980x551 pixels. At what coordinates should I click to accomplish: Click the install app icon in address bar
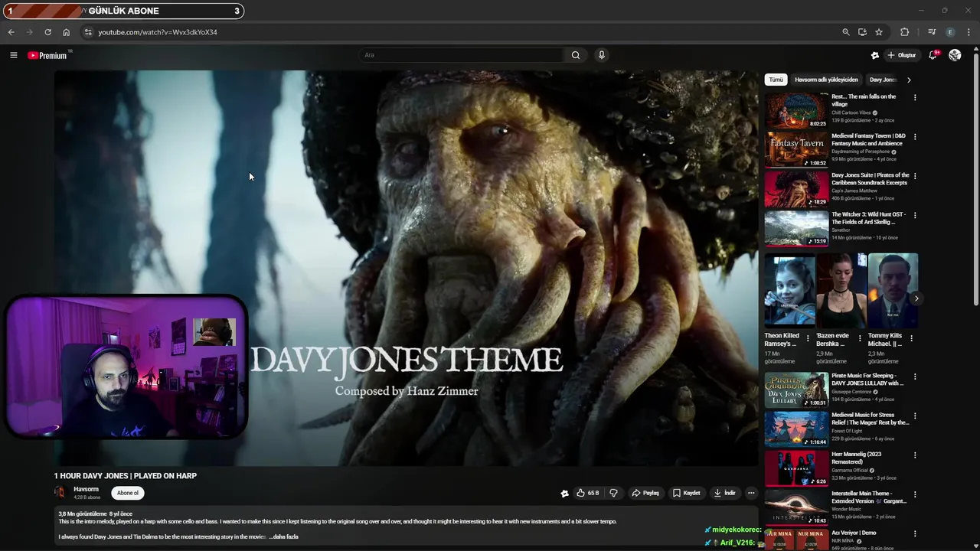[862, 32]
